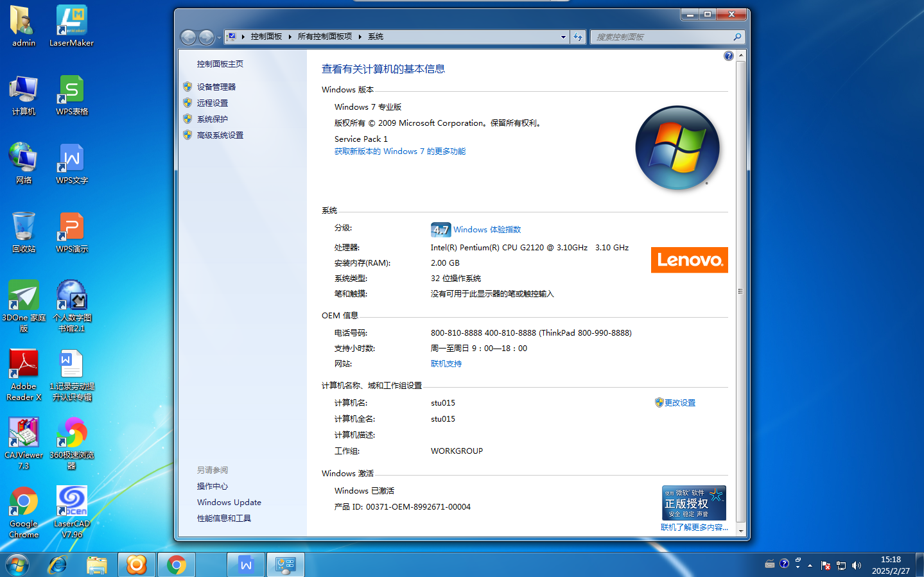Open 操作中心 in the sidebar
The height and width of the screenshot is (577, 924).
click(x=213, y=487)
